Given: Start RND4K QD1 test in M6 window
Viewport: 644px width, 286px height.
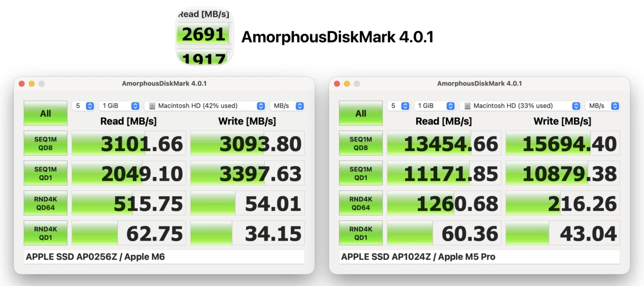Looking at the screenshot, I should click(x=45, y=233).
